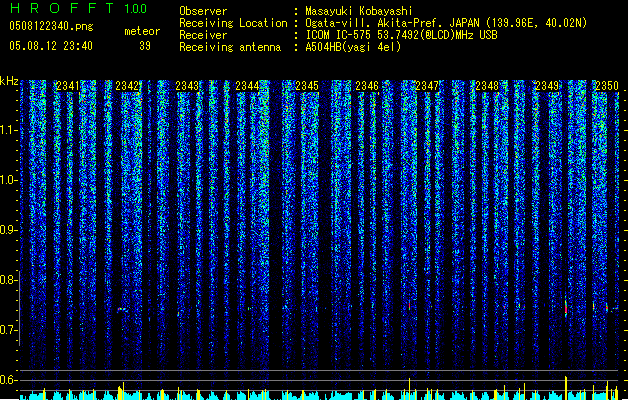Click the 1.1 kHz axis tick label

(x=8, y=130)
